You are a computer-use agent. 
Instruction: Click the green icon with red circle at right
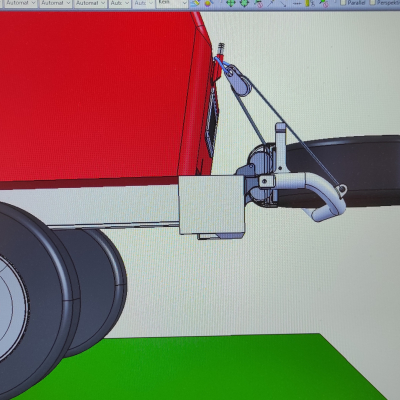pos(324,3)
